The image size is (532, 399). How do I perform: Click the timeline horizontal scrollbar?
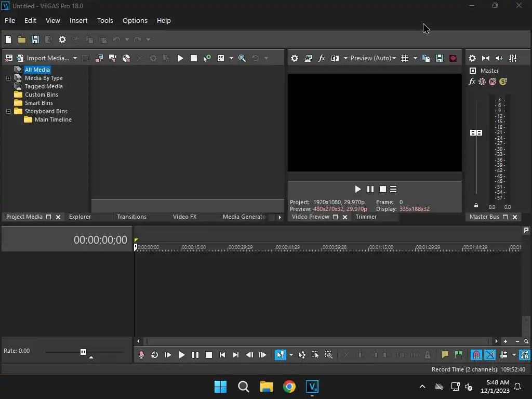[317, 341]
